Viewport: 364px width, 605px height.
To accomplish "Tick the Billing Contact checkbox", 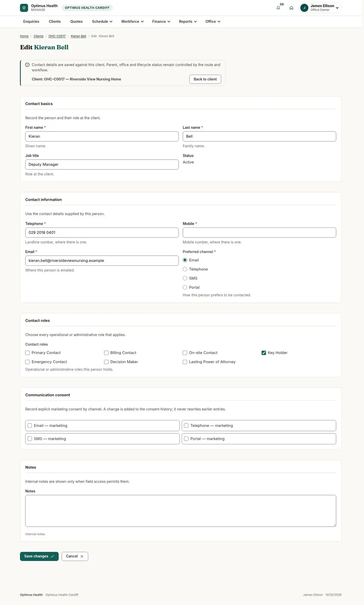I will tap(106, 353).
